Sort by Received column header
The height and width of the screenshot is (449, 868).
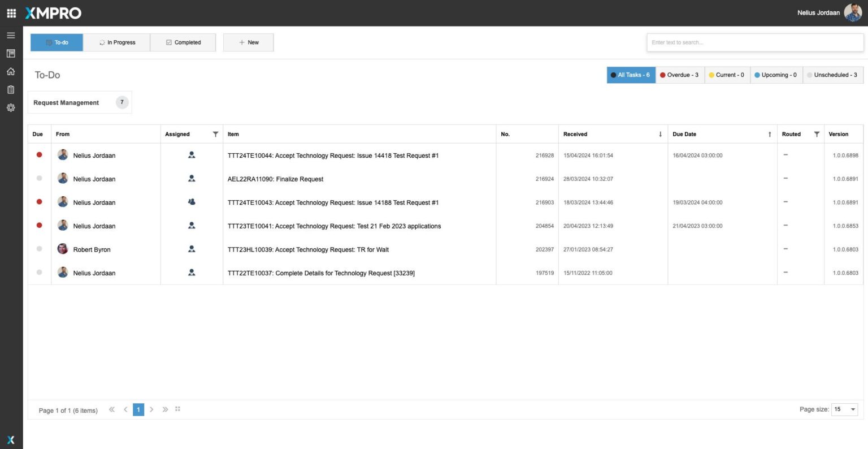(x=575, y=134)
